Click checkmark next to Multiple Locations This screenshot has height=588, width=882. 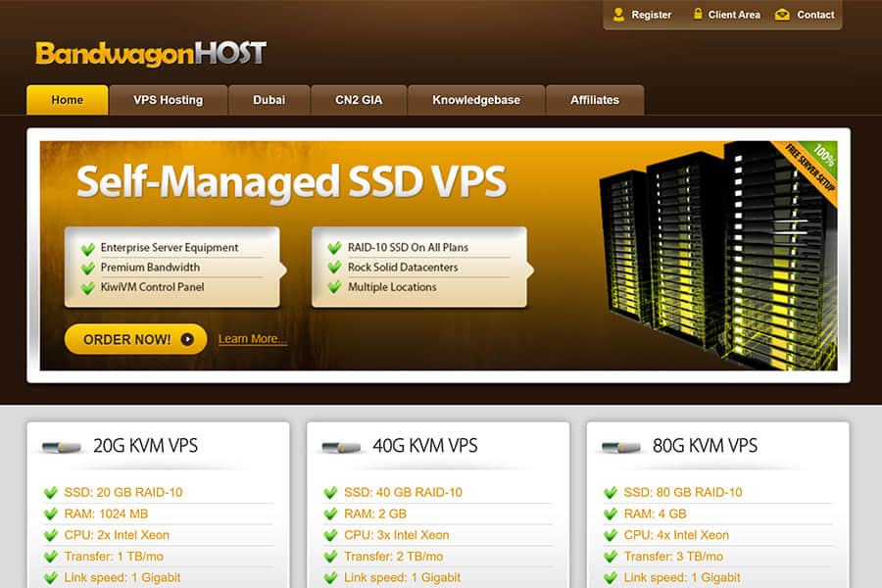(x=335, y=286)
